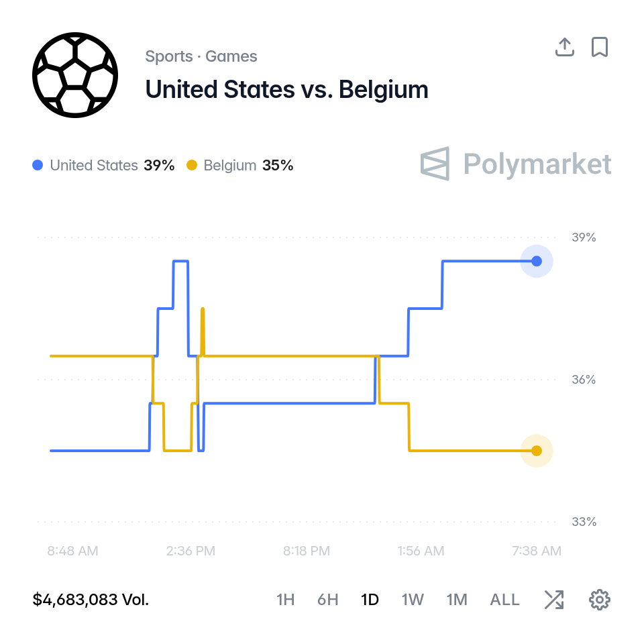Click the shuffle arrows icon

(554, 600)
